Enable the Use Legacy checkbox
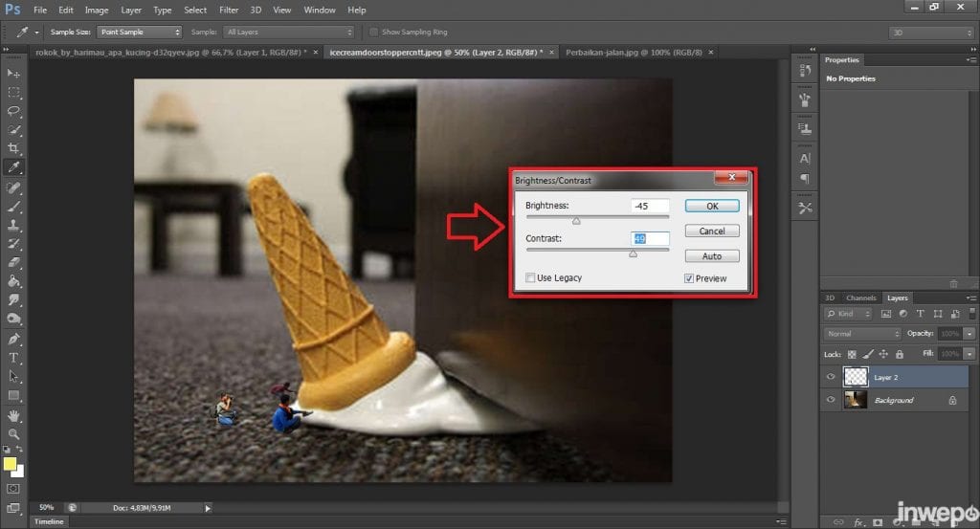 pos(530,278)
